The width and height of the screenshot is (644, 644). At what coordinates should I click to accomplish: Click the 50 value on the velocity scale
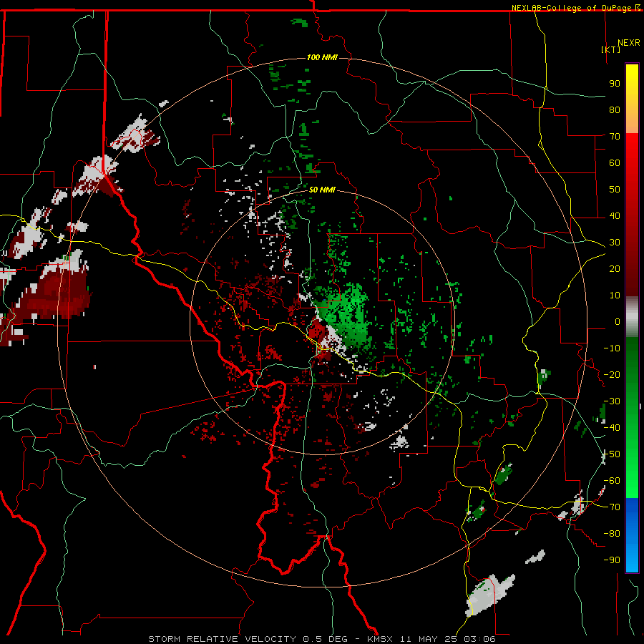[615, 190]
